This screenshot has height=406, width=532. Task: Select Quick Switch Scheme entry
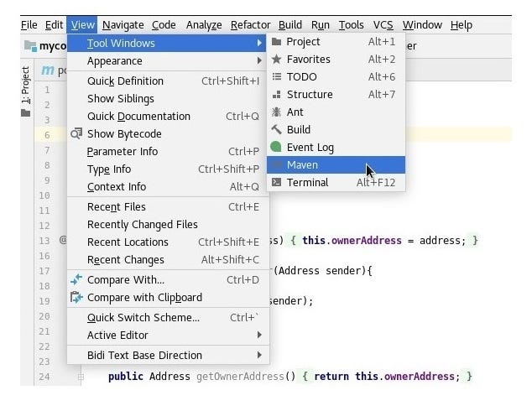click(168, 317)
